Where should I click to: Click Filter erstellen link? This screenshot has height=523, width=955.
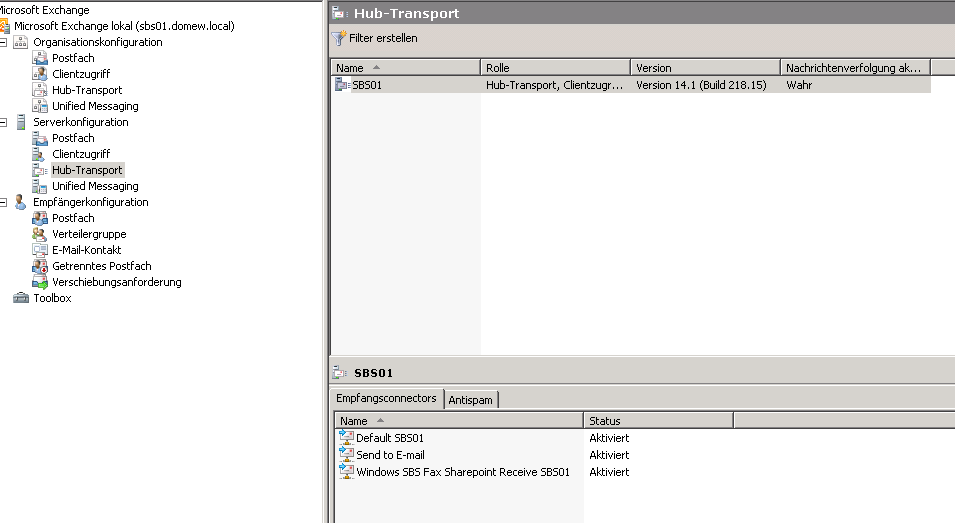pos(383,38)
